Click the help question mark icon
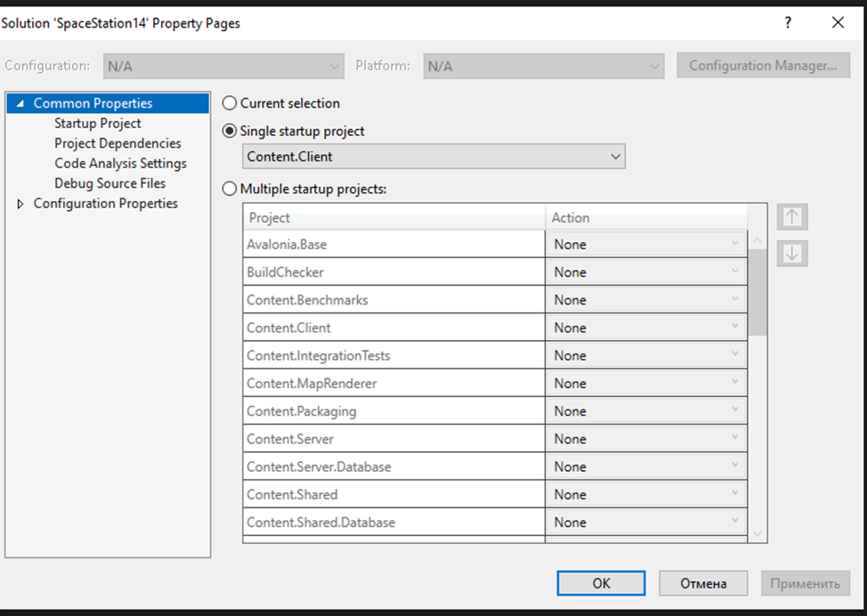 [788, 23]
